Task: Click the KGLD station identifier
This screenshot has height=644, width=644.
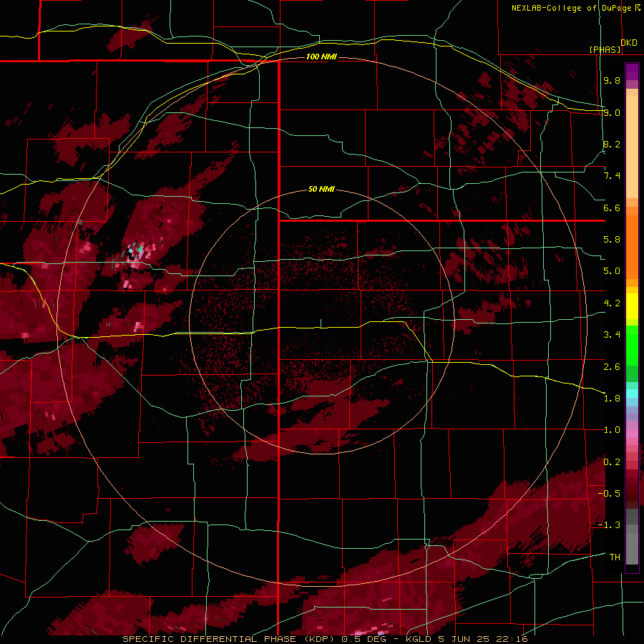Action: (x=419, y=639)
